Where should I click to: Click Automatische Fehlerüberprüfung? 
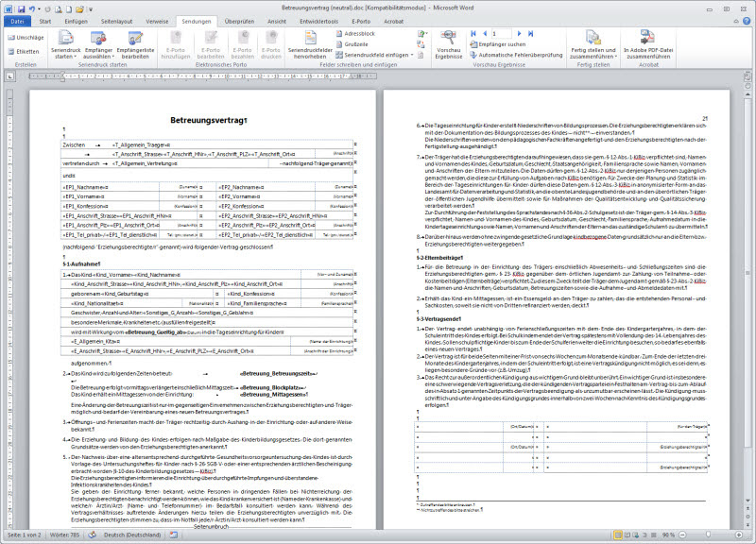[516, 55]
